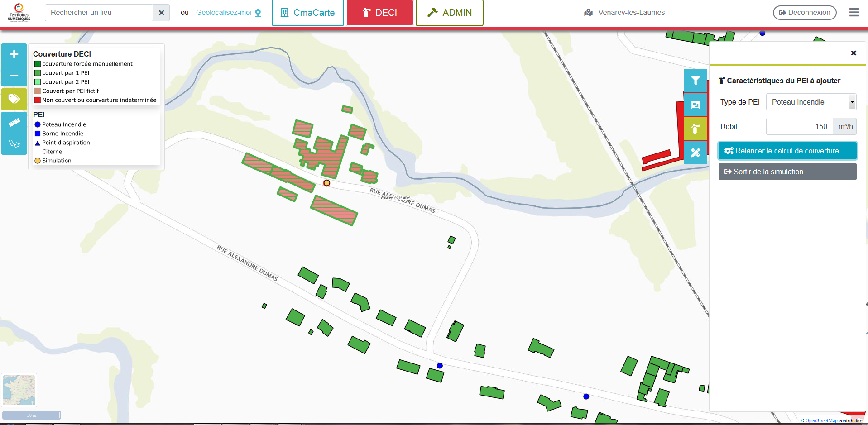
Task: Switch to the CmaCarte tab
Action: (308, 13)
